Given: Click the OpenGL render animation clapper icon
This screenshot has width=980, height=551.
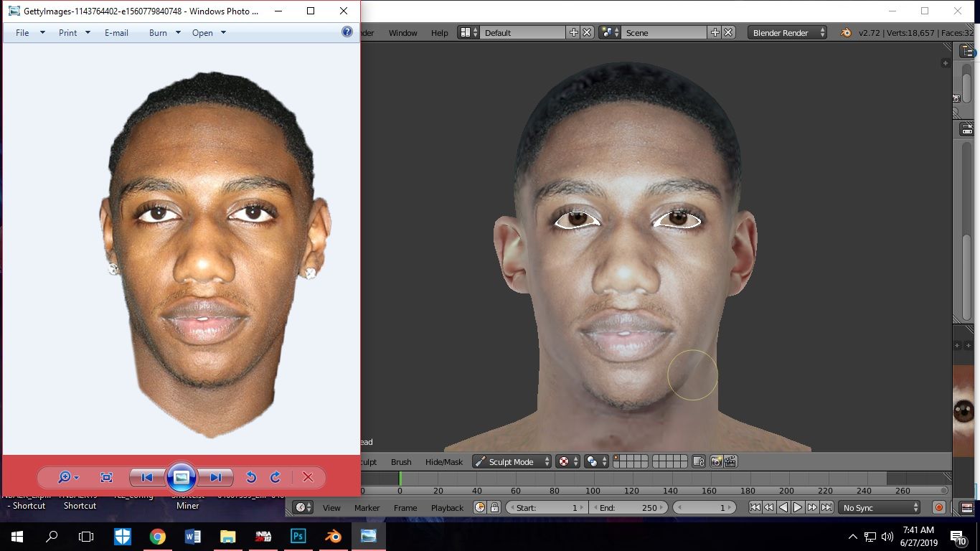Looking at the screenshot, I should pos(730,461).
